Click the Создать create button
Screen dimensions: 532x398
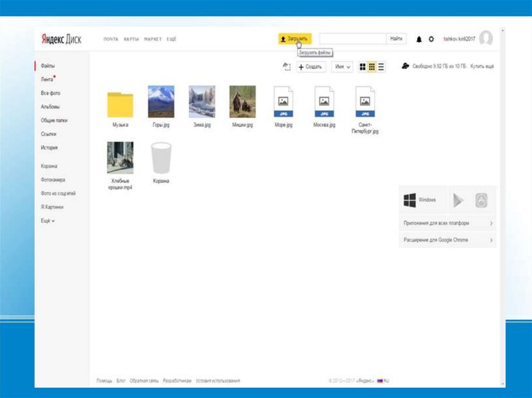point(311,67)
